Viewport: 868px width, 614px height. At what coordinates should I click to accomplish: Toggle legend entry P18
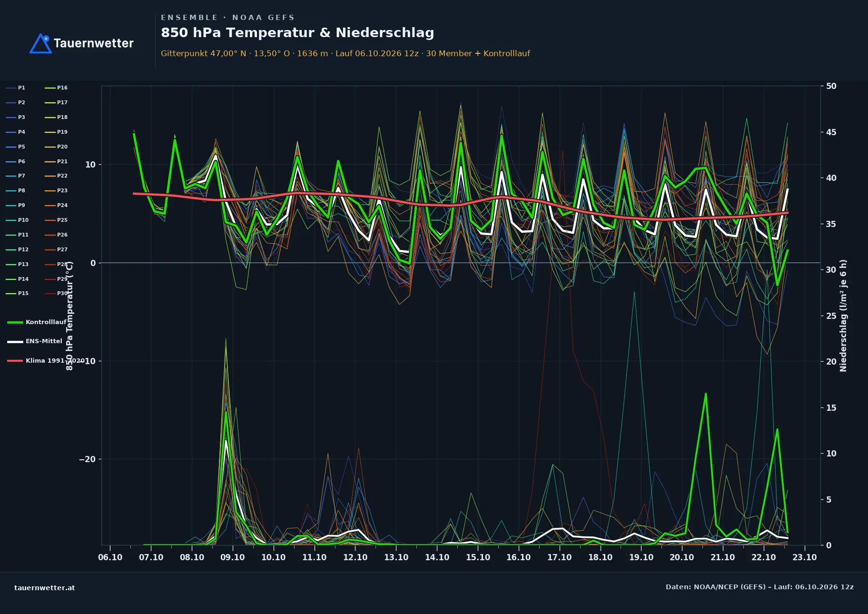(x=56, y=117)
